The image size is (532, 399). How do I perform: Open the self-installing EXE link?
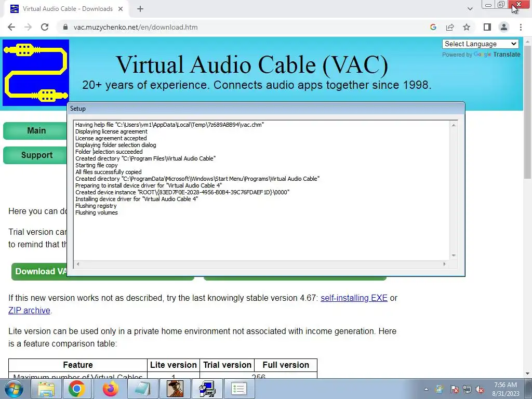354,298
